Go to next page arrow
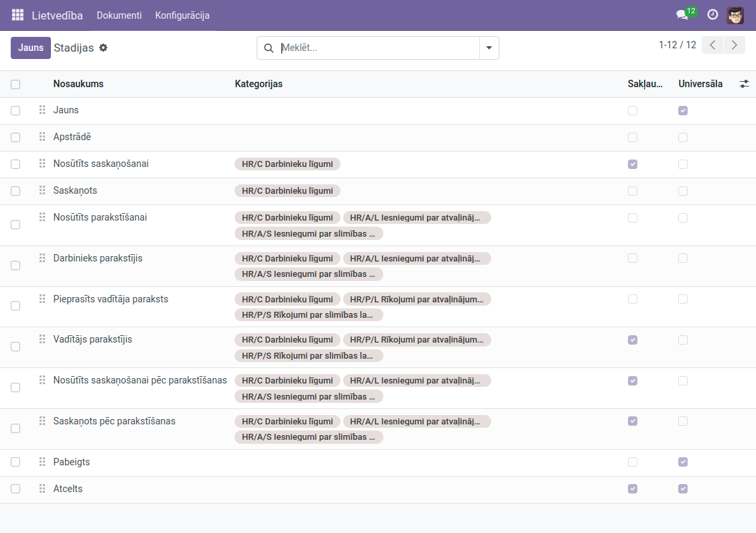 pyautogui.click(x=735, y=45)
